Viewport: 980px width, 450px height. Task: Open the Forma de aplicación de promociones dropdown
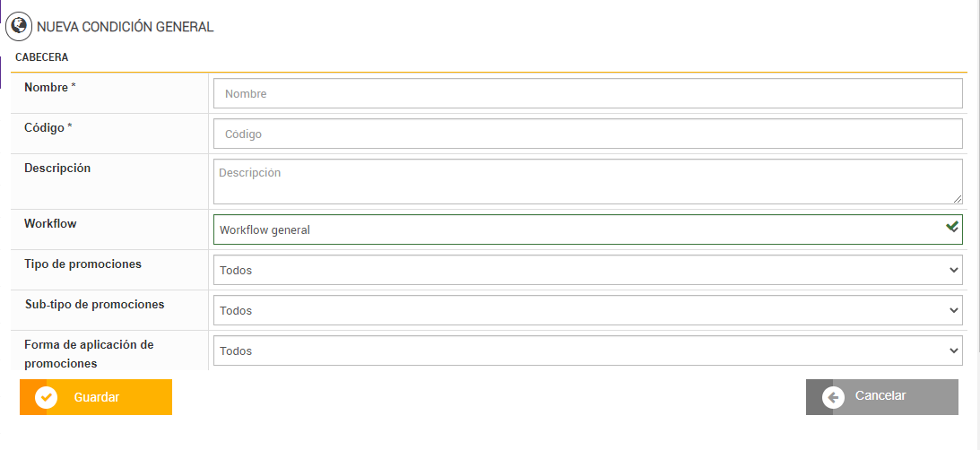[587, 350]
